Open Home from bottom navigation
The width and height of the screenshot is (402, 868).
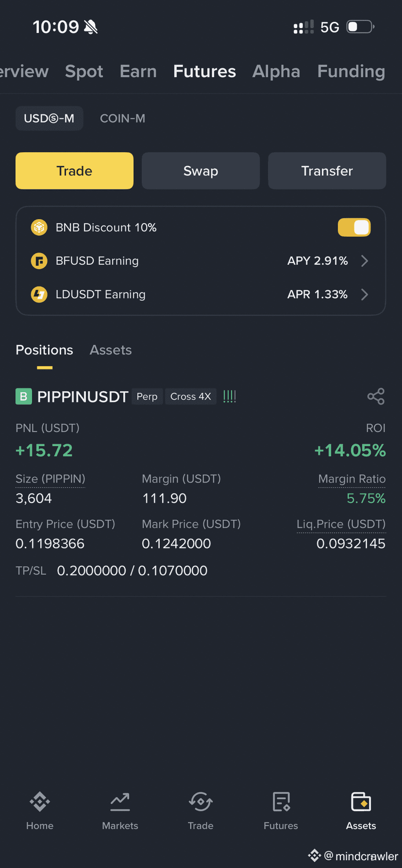[x=40, y=802]
